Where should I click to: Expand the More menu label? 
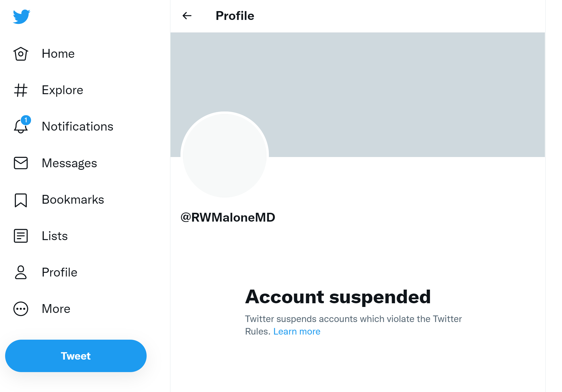coord(56,309)
